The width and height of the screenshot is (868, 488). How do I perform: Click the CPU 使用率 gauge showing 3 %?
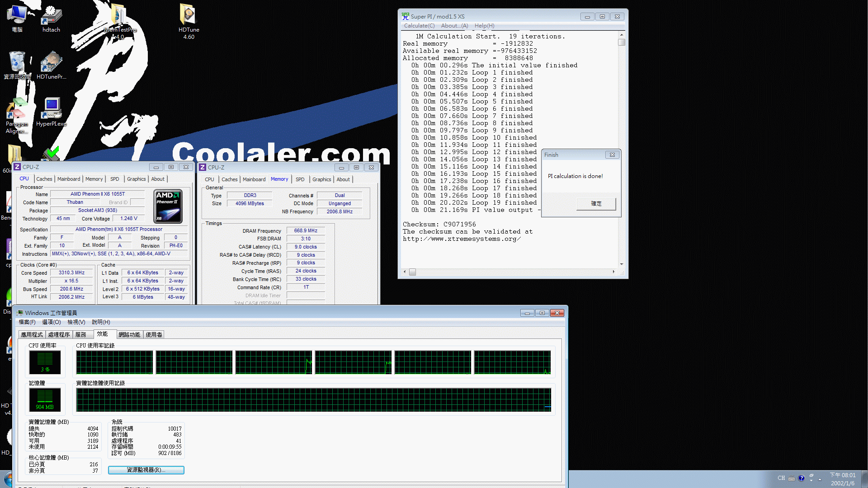tap(45, 362)
